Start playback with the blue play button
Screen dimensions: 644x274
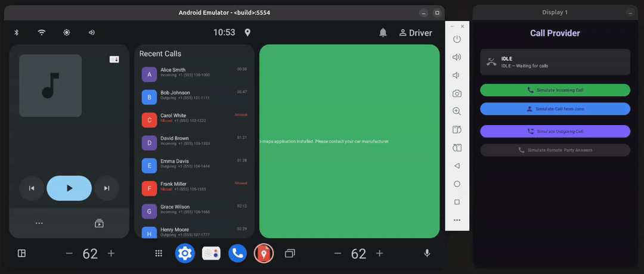point(69,188)
